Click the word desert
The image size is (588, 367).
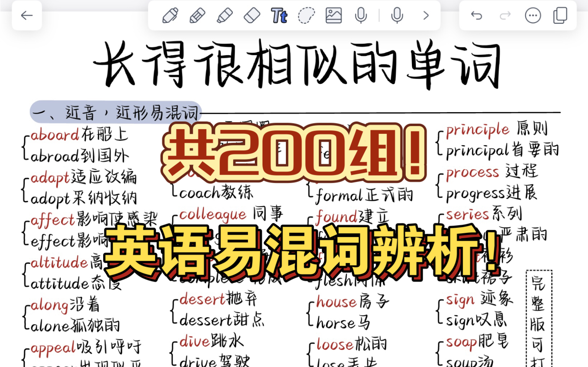[202, 299]
